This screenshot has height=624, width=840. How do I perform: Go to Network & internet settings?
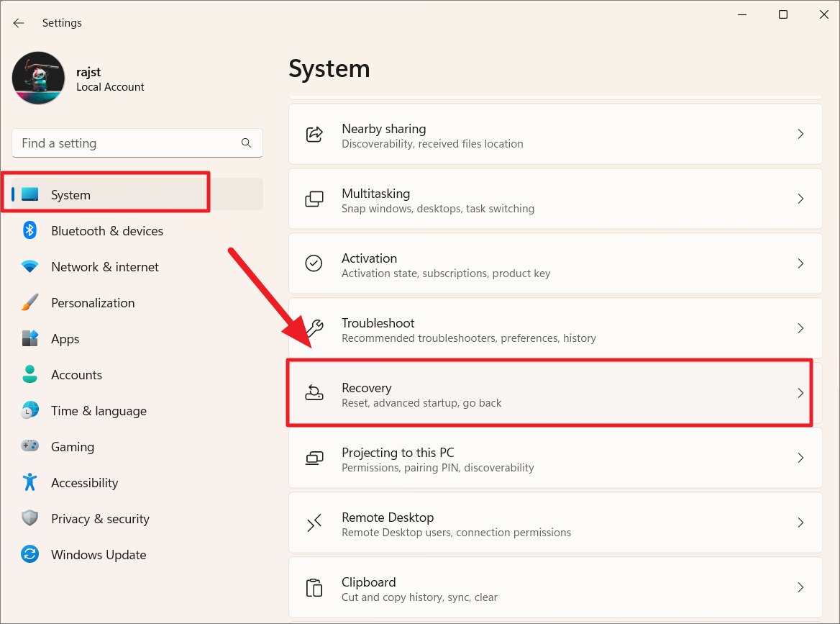coord(105,267)
